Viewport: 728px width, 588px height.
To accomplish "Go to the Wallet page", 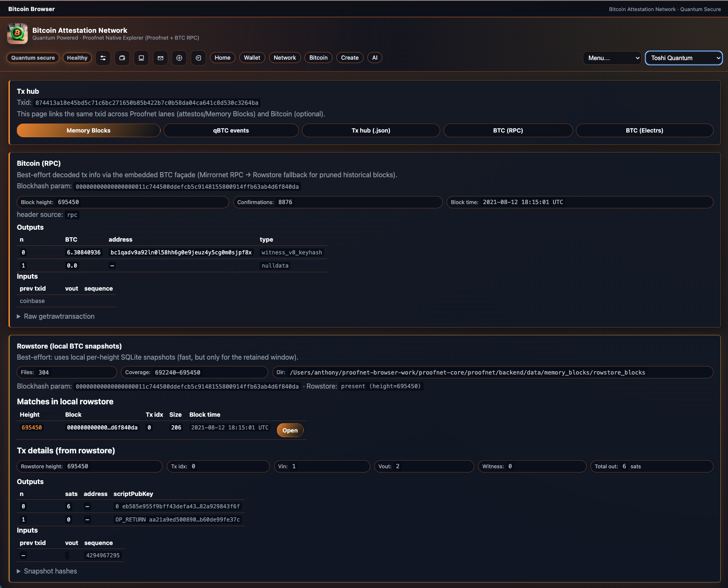I will pyautogui.click(x=252, y=58).
